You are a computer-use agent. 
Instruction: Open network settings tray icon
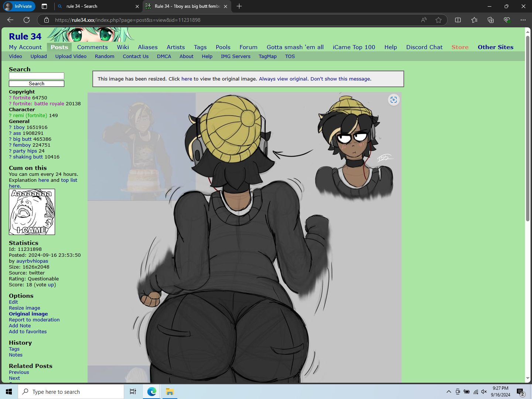tap(476, 392)
